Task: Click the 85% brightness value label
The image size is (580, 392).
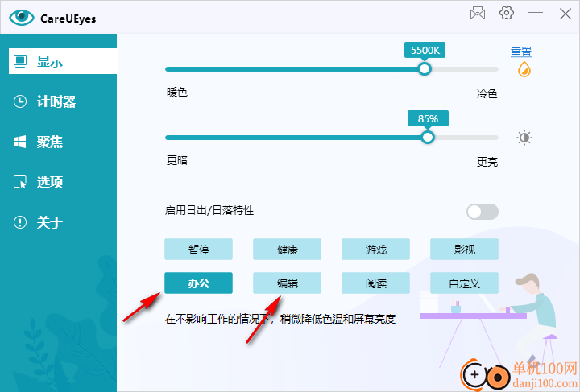Action: (428, 118)
